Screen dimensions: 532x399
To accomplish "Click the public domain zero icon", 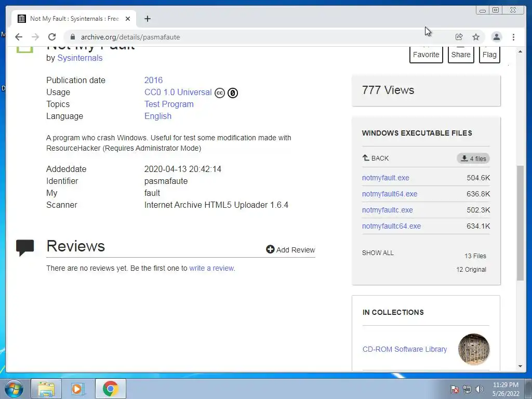I will [232, 92].
